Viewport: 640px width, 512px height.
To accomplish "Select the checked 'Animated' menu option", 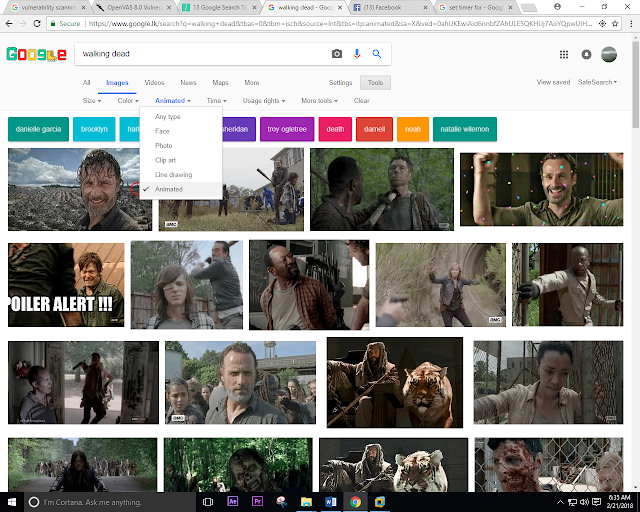I will pyautogui.click(x=181, y=189).
